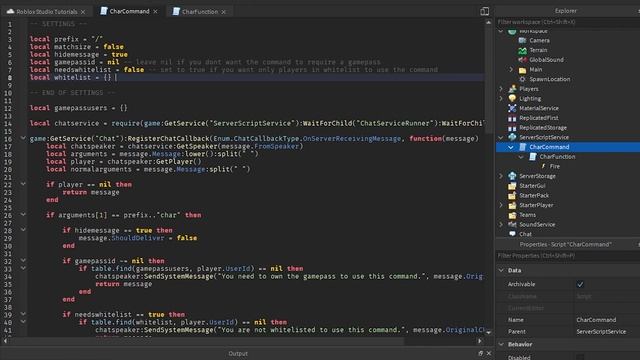Close the Roblox Studio Tutorials tab
This screenshot has width=640, height=360.
pyautogui.click(x=83, y=12)
